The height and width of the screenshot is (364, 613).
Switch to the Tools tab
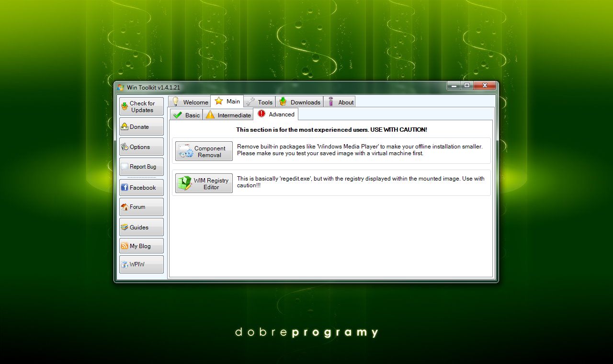[259, 102]
